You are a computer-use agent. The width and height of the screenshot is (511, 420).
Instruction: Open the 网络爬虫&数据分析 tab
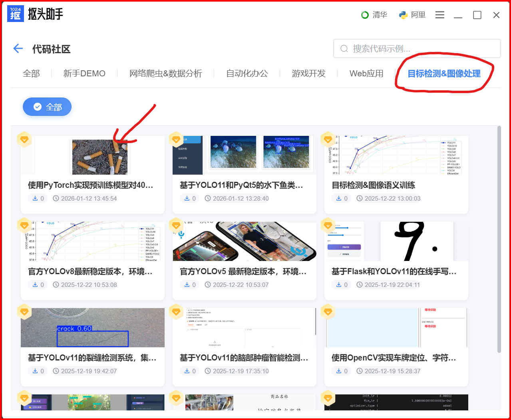(166, 74)
